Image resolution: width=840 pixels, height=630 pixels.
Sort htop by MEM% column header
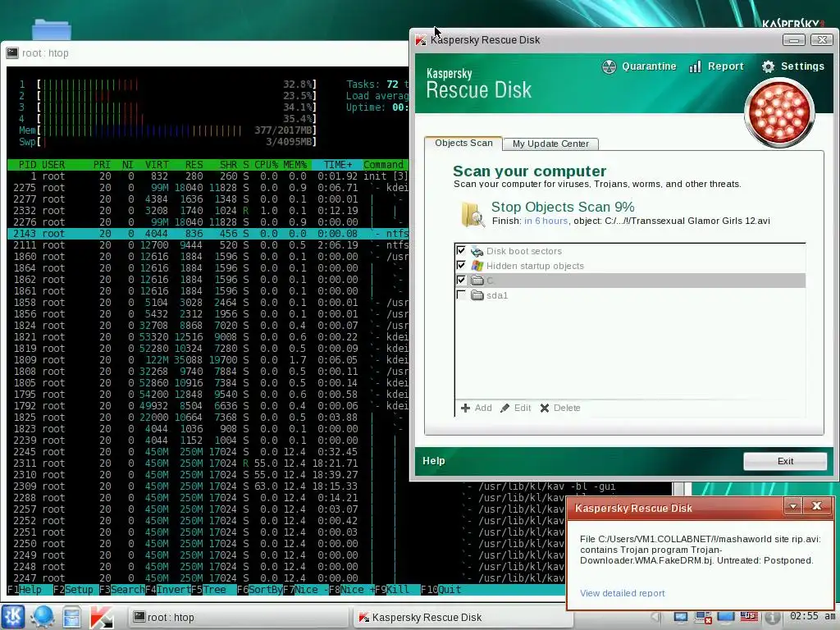point(294,164)
